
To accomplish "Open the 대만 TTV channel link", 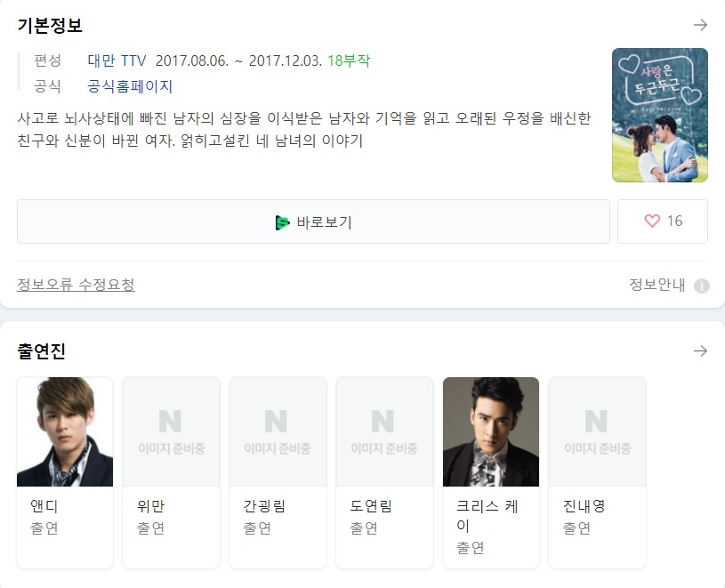I will 117,60.
